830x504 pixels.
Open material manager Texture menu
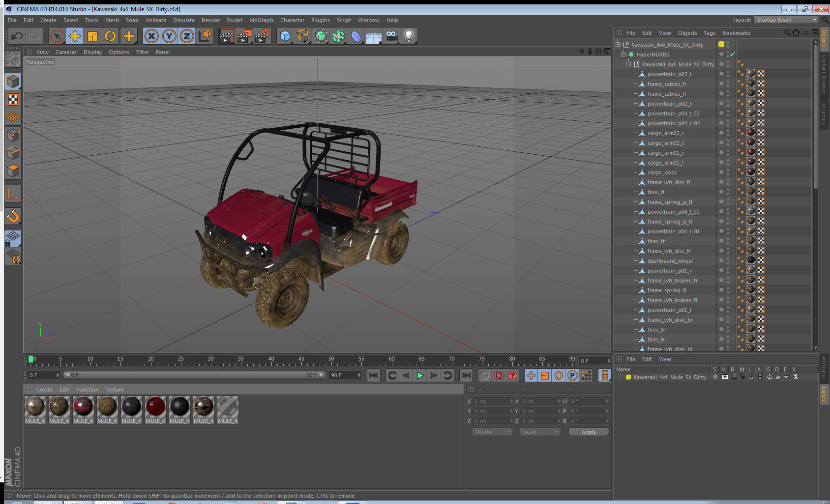tap(115, 390)
